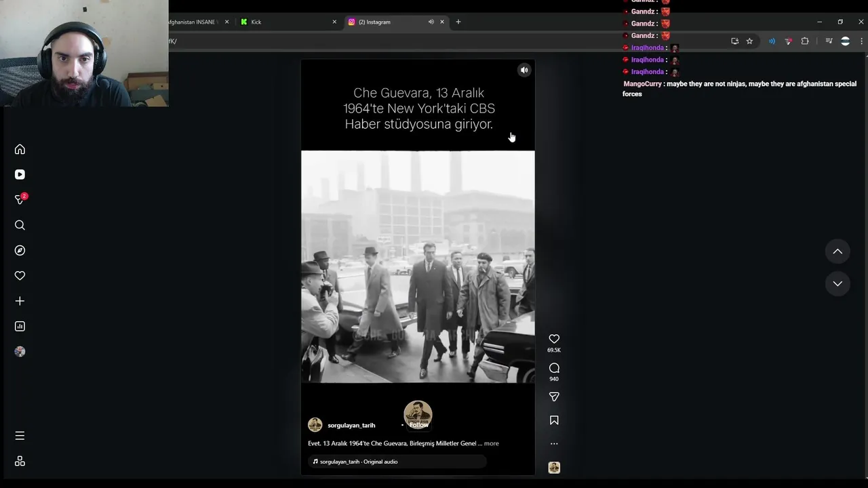
Task: Click the MangoCurry chat message about Afghanistan special forces
Action: (739, 89)
